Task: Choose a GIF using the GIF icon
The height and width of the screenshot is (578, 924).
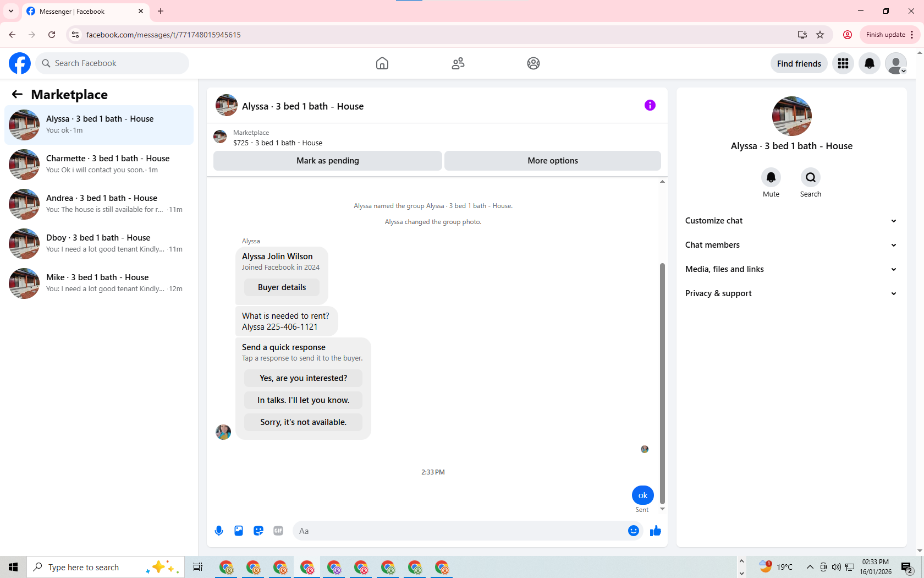Action: (278, 531)
